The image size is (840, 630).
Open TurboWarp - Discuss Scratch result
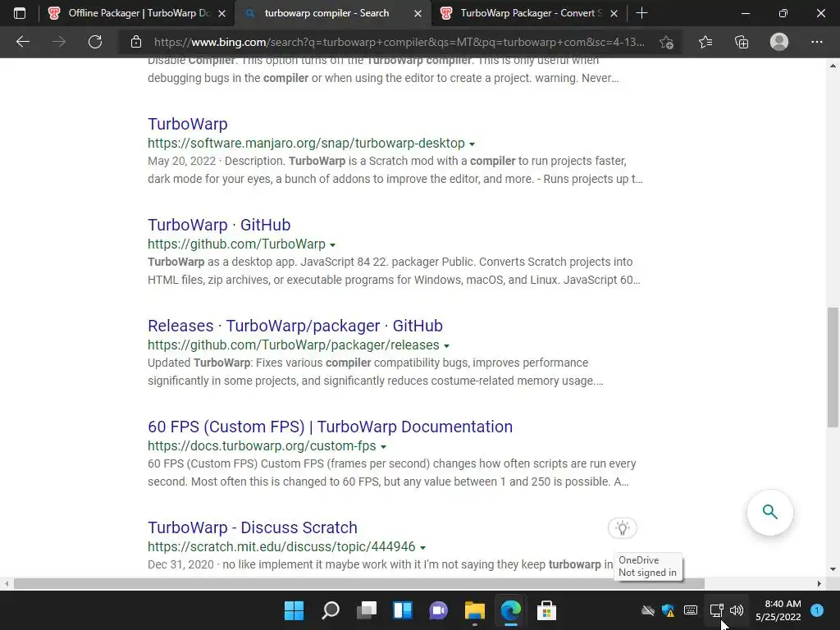[x=253, y=527]
